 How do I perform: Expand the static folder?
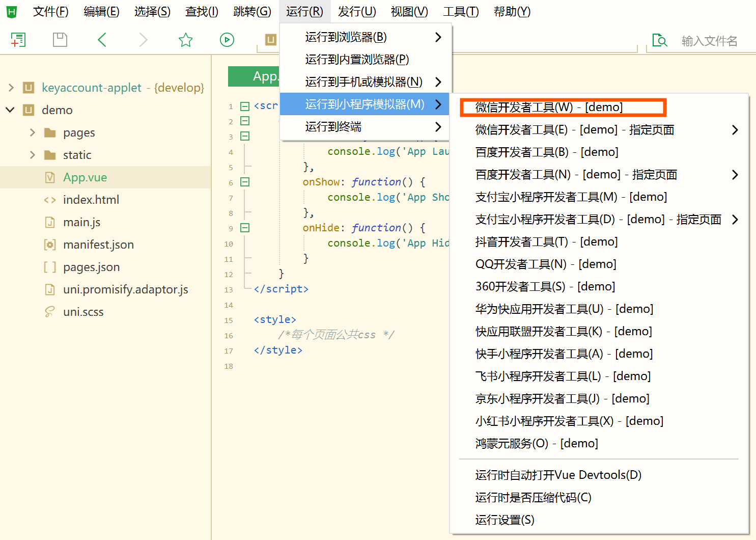click(33, 155)
